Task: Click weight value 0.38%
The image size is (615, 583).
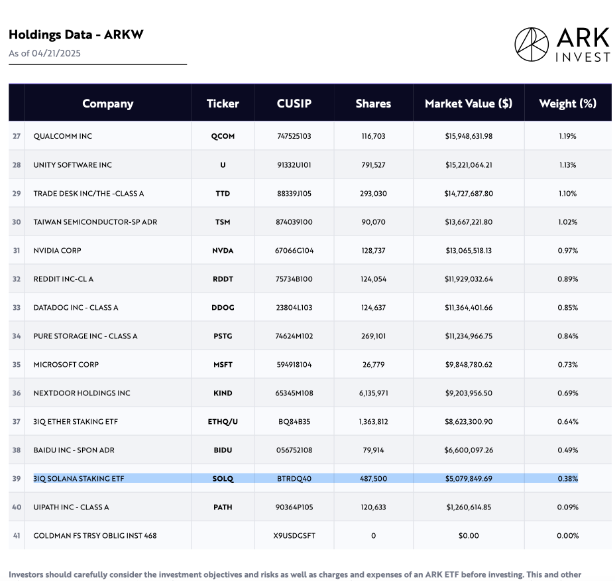Action: [568, 479]
